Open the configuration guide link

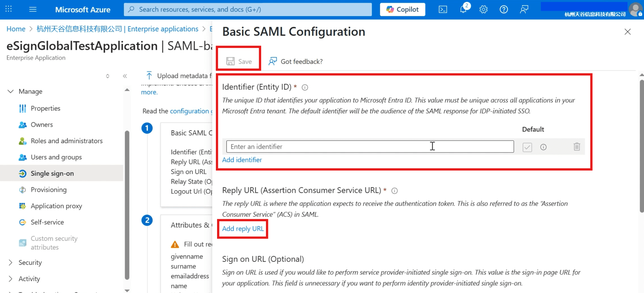click(191, 111)
